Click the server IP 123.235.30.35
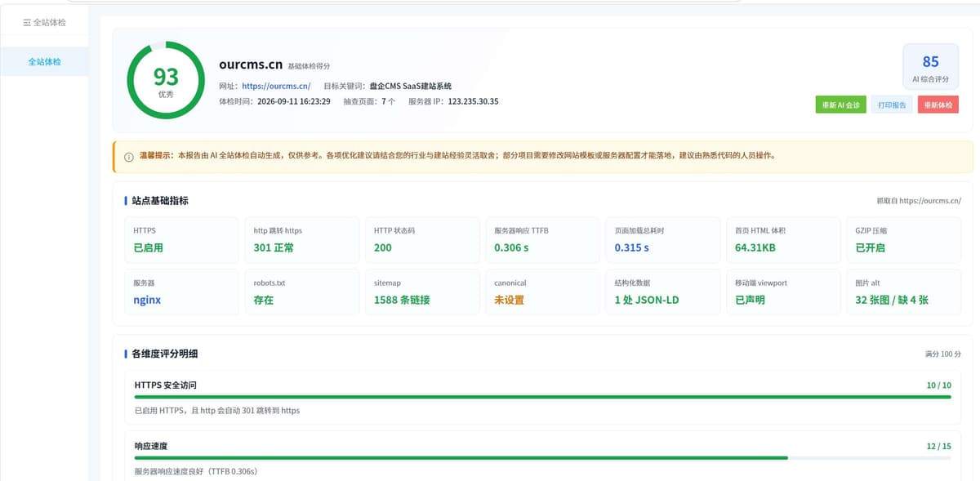This screenshot has width=980, height=481. pyautogui.click(x=473, y=102)
